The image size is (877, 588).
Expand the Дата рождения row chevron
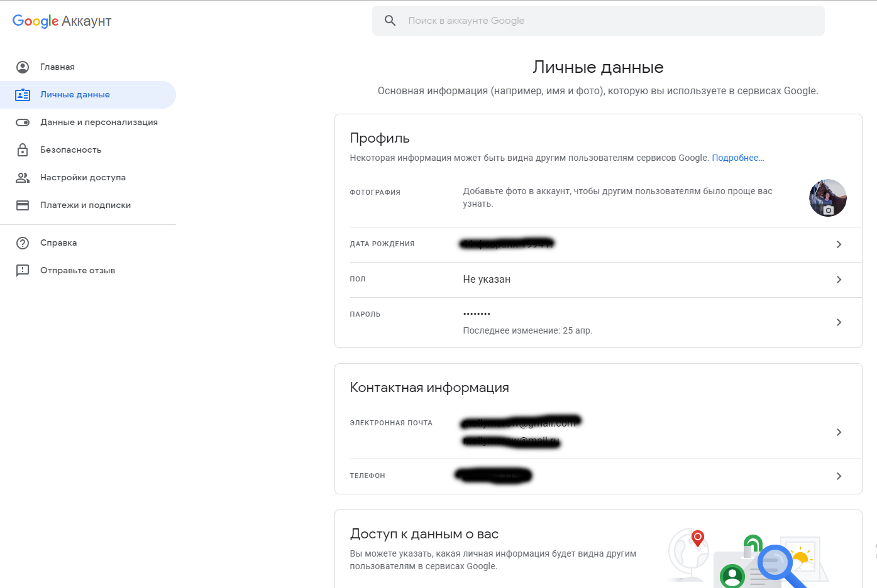(x=839, y=244)
